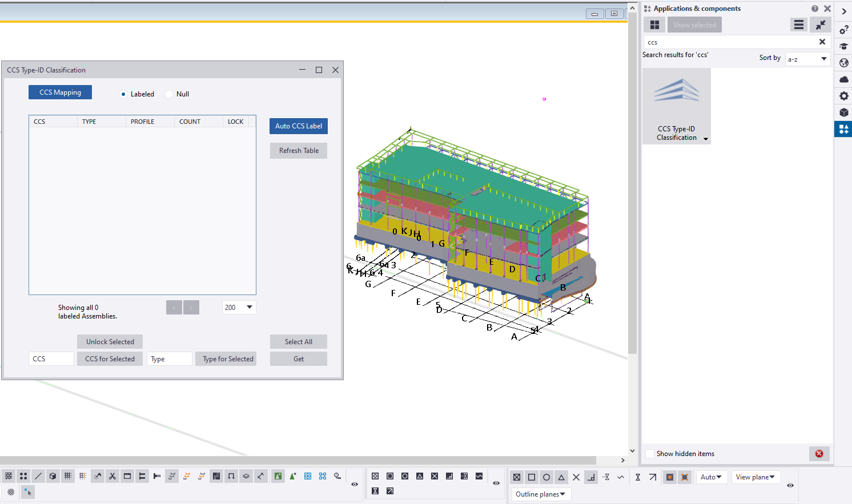852x504 pixels.
Task: Open the globe Tekla Online icon
Action: (843, 63)
